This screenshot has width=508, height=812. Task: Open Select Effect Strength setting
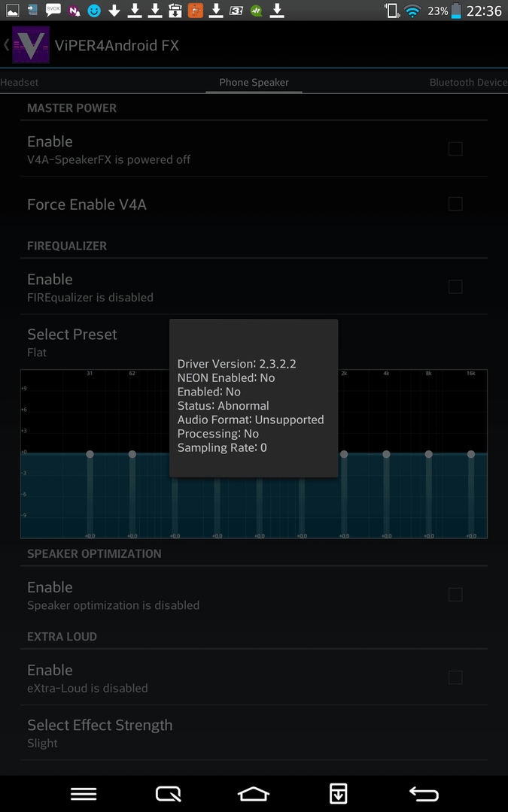pos(100,733)
